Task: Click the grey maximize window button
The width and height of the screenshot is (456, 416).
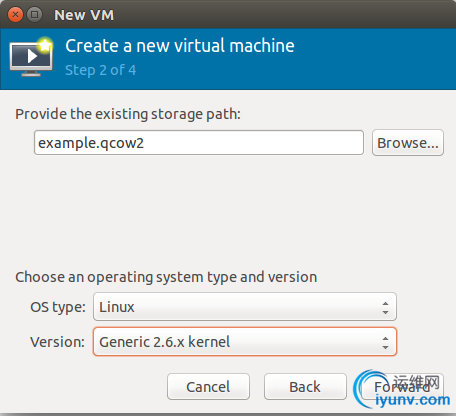Action: (x=34, y=15)
